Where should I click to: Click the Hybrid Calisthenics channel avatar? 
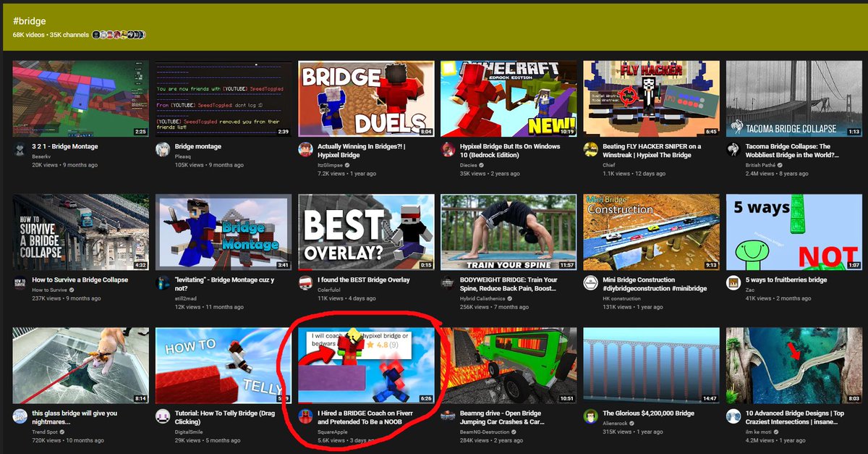click(x=447, y=284)
